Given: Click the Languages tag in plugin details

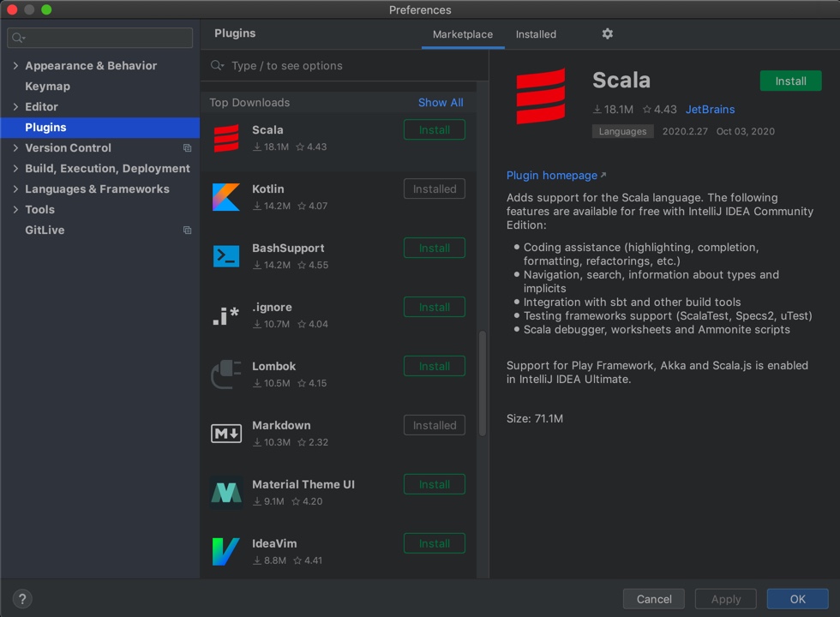Looking at the screenshot, I should coord(622,131).
